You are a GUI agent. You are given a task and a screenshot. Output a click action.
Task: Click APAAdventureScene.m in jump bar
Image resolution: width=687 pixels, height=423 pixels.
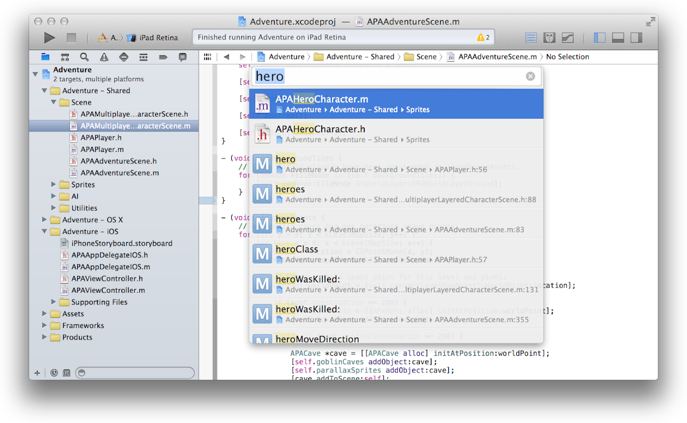tap(492, 57)
